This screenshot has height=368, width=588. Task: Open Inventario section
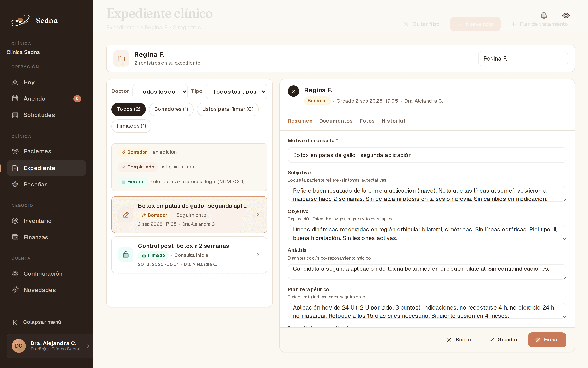point(46,221)
